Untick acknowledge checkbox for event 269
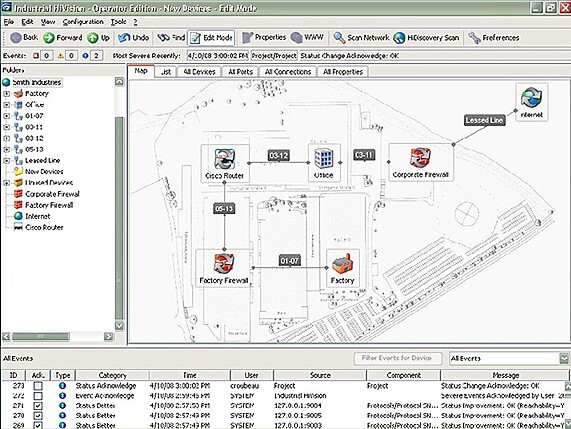Image resolution: width=571 pixels, height=429 pixels. click(x=38, y=425)
